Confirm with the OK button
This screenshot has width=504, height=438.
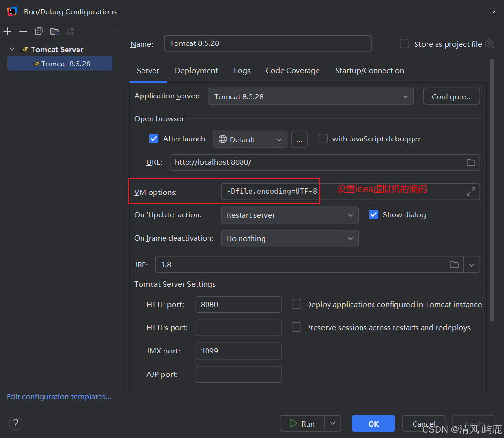point(373,423)
